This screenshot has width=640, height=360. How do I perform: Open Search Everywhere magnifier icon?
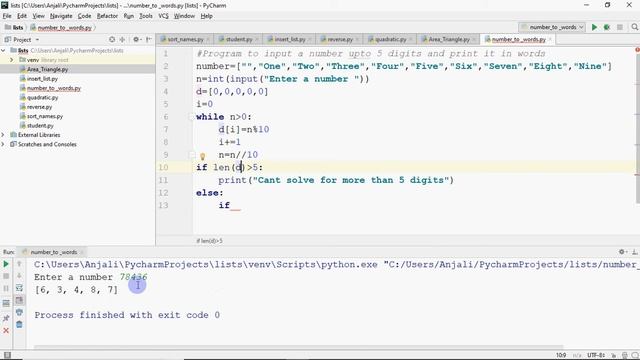[x=634, y=27]
